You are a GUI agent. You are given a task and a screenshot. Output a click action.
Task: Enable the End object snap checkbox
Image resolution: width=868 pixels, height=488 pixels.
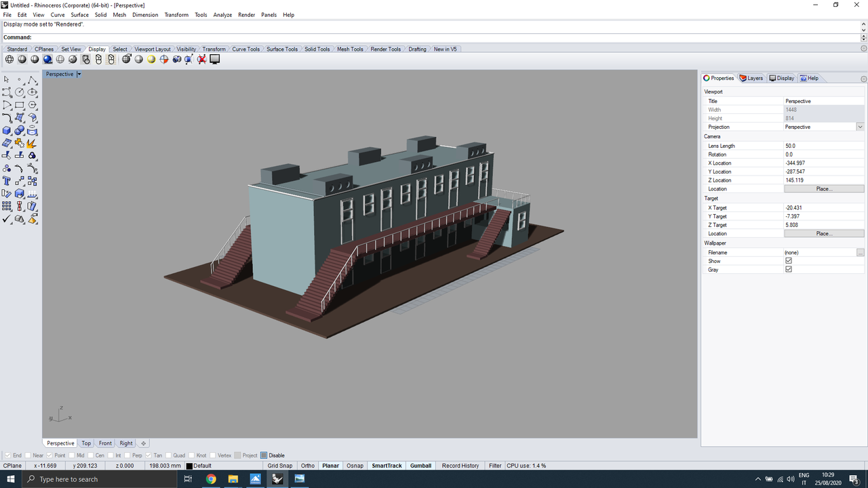pos(7,455)
